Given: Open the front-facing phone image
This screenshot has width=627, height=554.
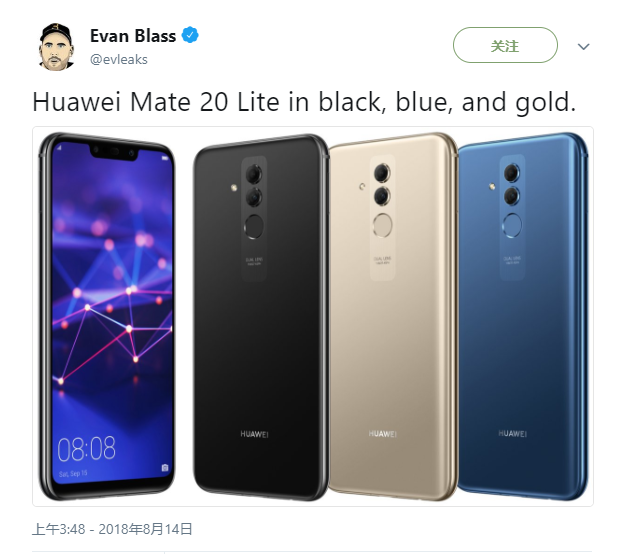Looking at the screenshot, I should point(106,316).
